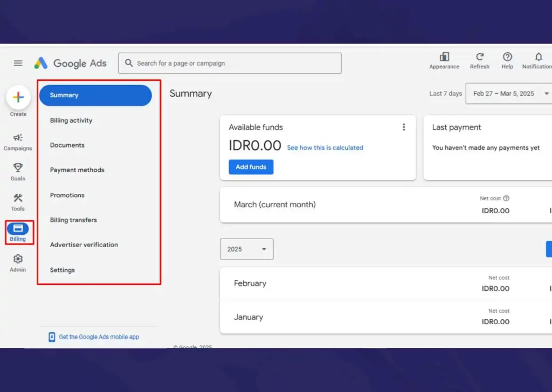Click Get the Google Ads mobile app link
The height and width of the screenshot is (392, 552).
click(x=99, y=337)
